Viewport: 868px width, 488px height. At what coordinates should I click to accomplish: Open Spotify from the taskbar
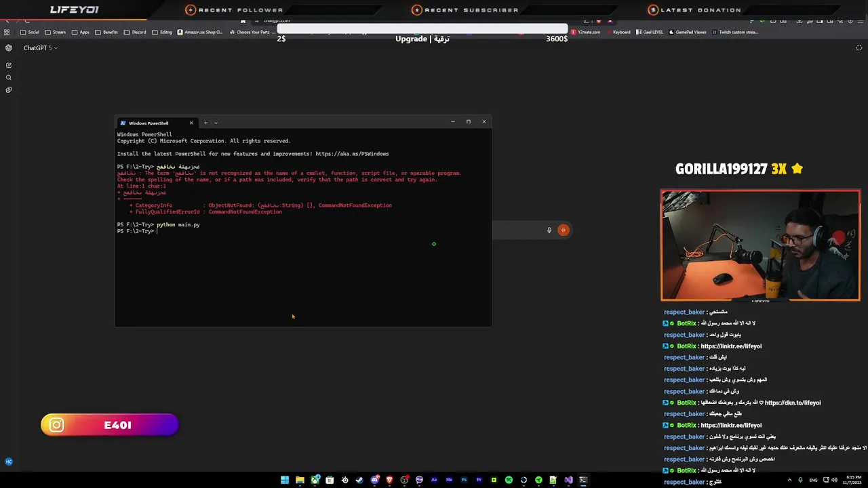tap(509, 480)
